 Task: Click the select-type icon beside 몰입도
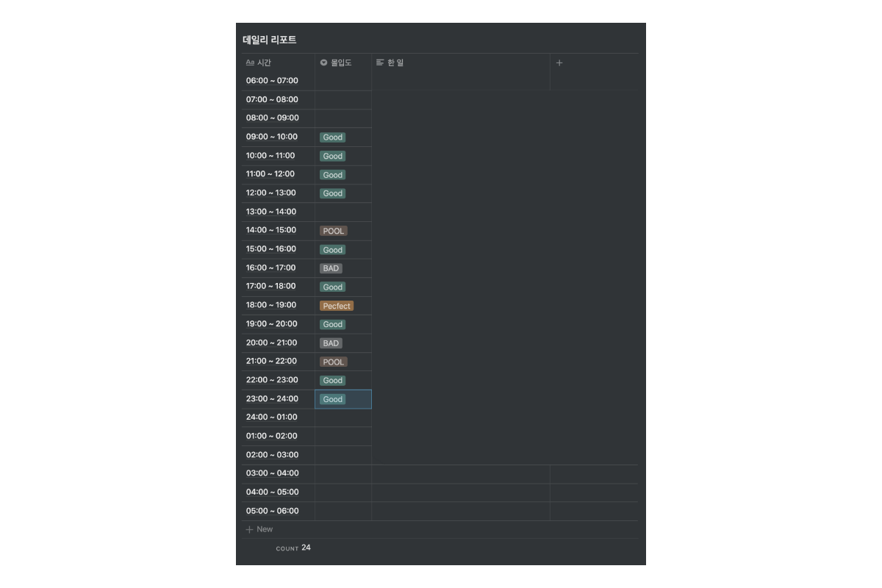(x=323, y=63)
